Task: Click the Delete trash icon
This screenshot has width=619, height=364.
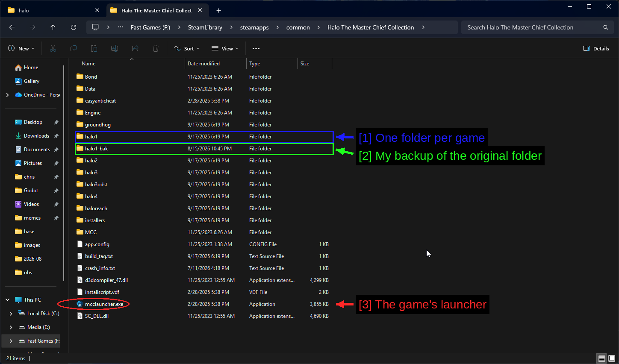Action: [x=156, y=49]
